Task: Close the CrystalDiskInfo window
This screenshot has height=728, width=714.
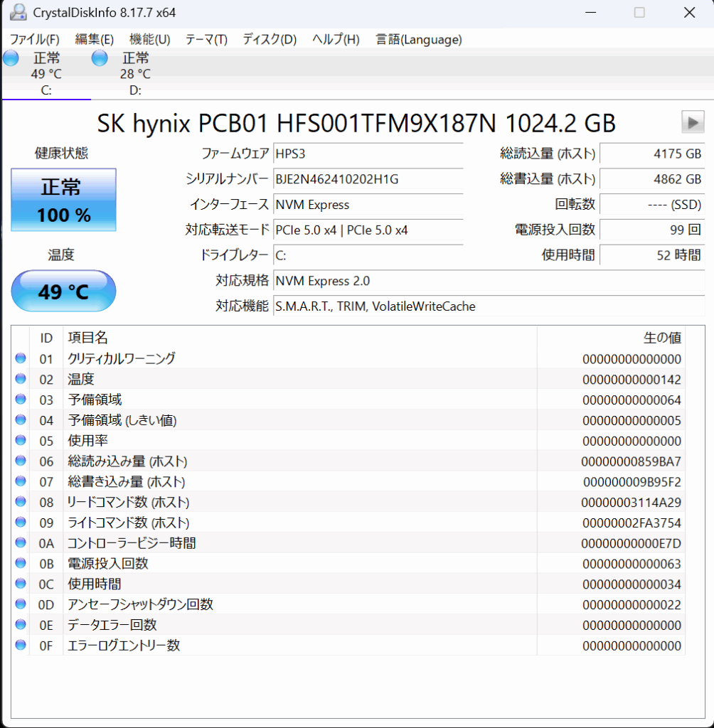Action: click(690, 13)
